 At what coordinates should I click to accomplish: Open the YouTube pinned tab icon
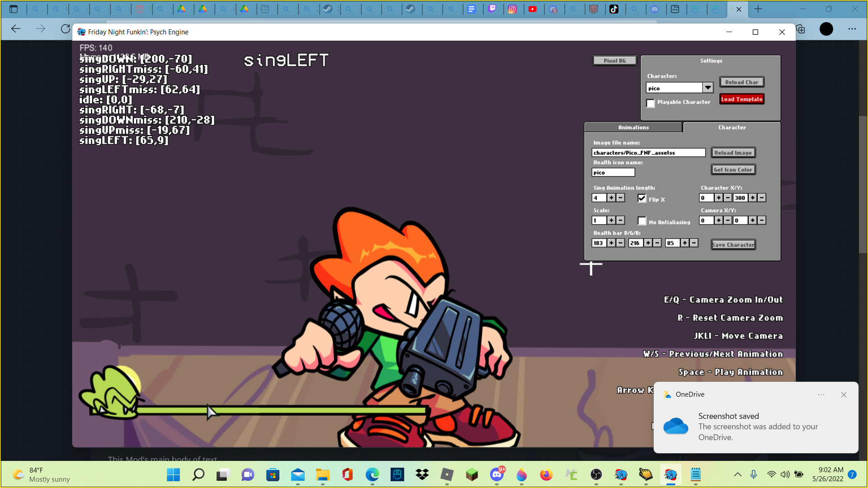point(534,9)
